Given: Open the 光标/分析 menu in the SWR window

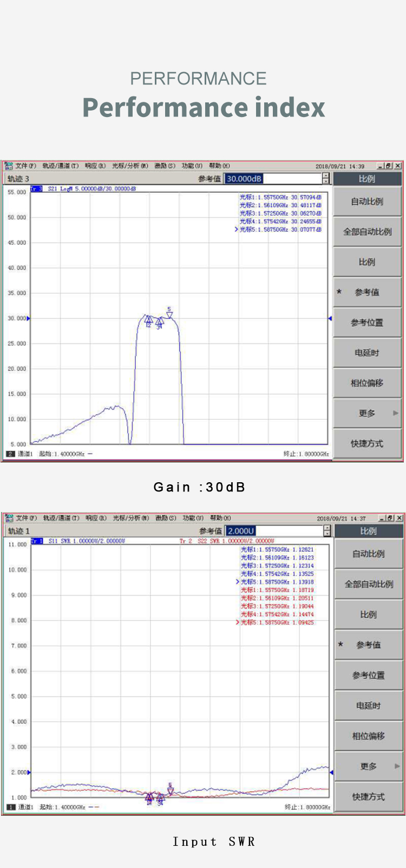Looking at the screenshot, I should 130,518.
